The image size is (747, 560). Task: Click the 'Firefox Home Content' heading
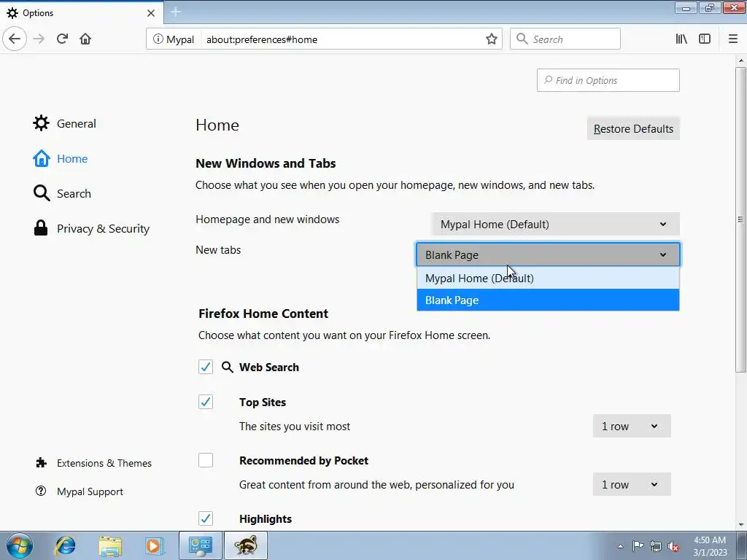coord(263,314)
